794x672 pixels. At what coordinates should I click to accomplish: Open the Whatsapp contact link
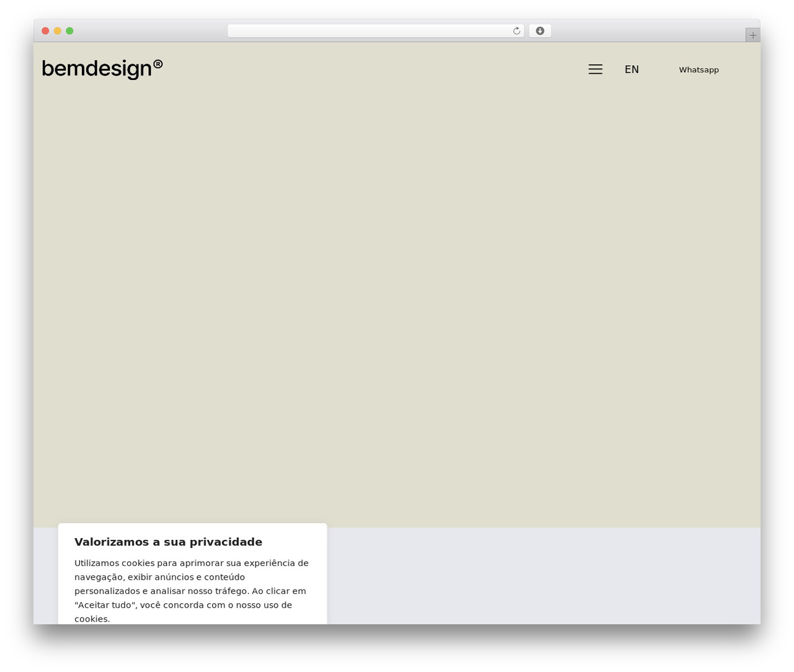pos(698,70)
